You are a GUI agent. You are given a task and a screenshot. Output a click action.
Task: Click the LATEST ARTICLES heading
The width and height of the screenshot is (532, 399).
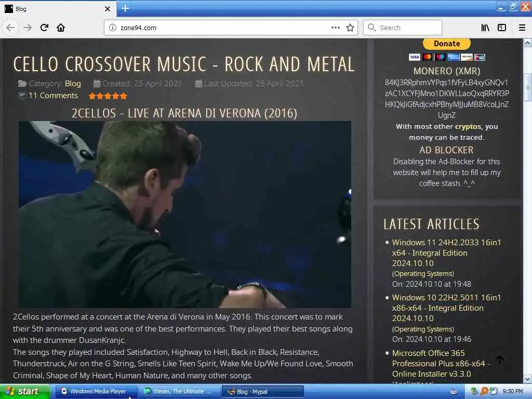tap(431, 224)
